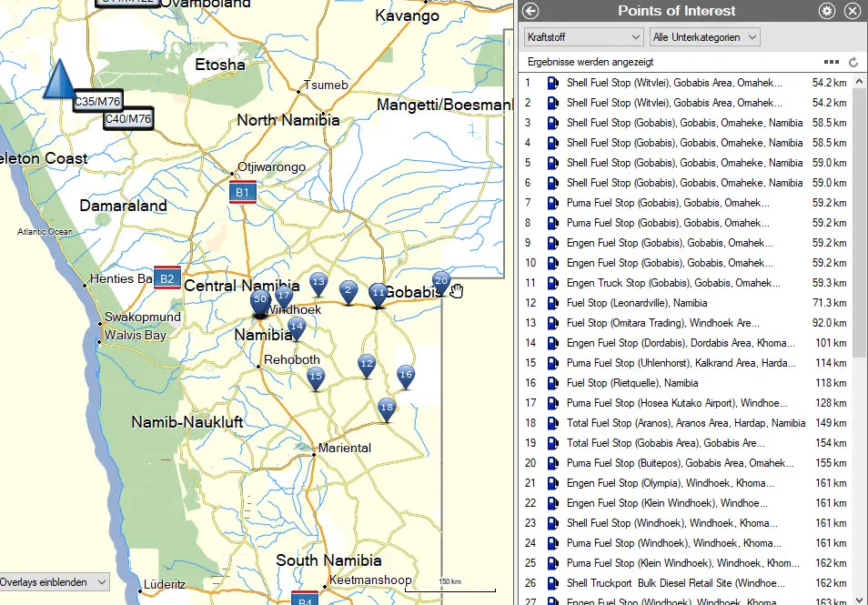Click the blue triangle position marker

[58, 79]
